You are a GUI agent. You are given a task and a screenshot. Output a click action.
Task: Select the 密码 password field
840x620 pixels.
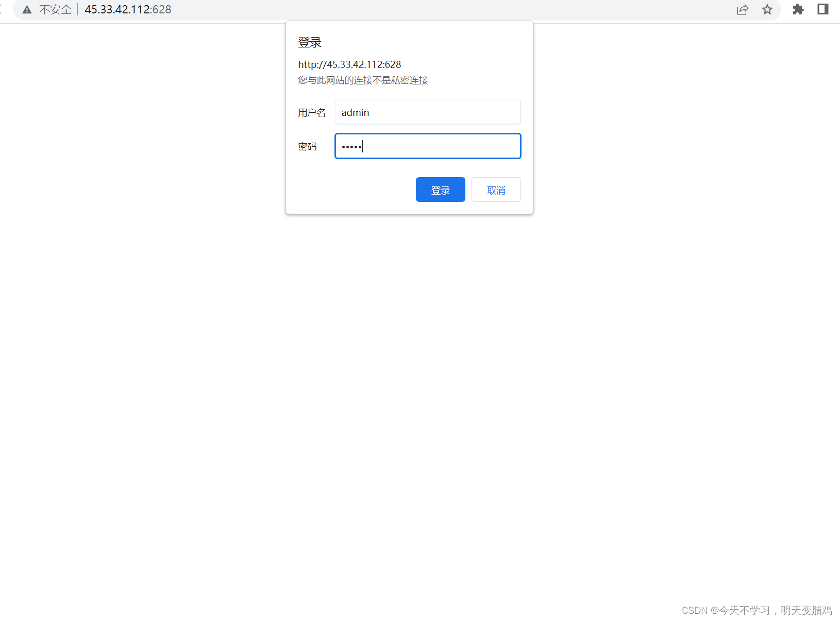(428, 146)
